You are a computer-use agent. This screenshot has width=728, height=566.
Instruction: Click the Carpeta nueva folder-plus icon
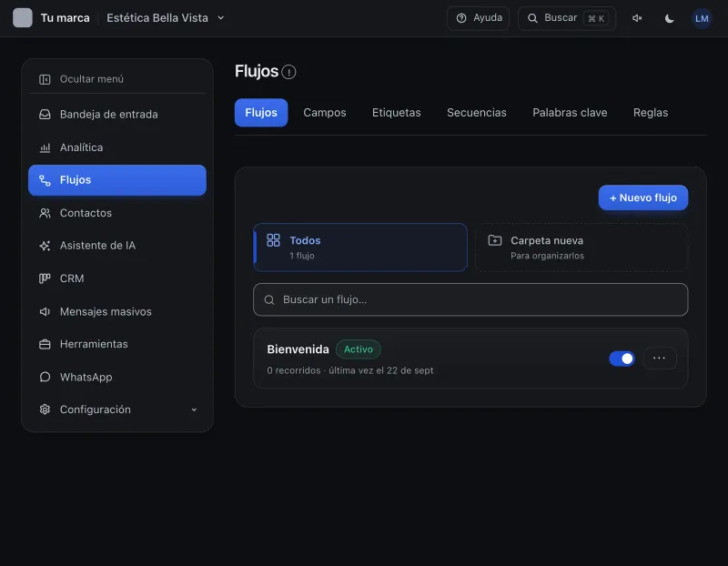[495, 240]
